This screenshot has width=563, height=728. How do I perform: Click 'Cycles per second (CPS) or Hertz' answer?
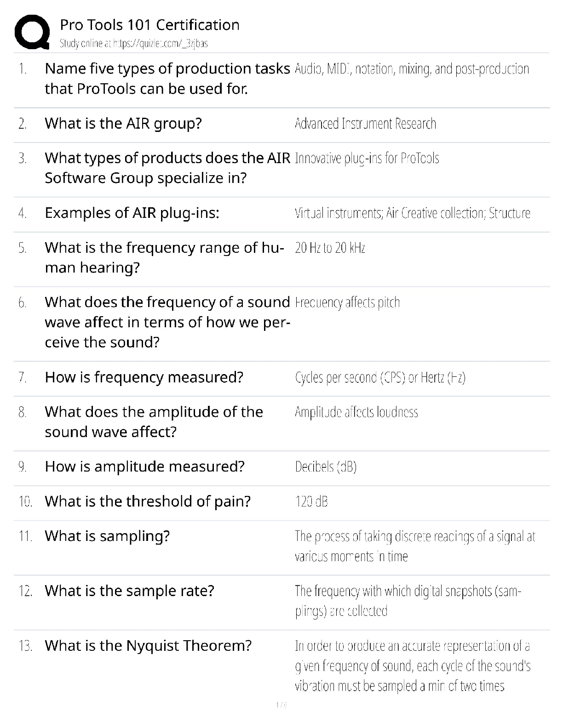pyautogui.click(x=380, y=378)
